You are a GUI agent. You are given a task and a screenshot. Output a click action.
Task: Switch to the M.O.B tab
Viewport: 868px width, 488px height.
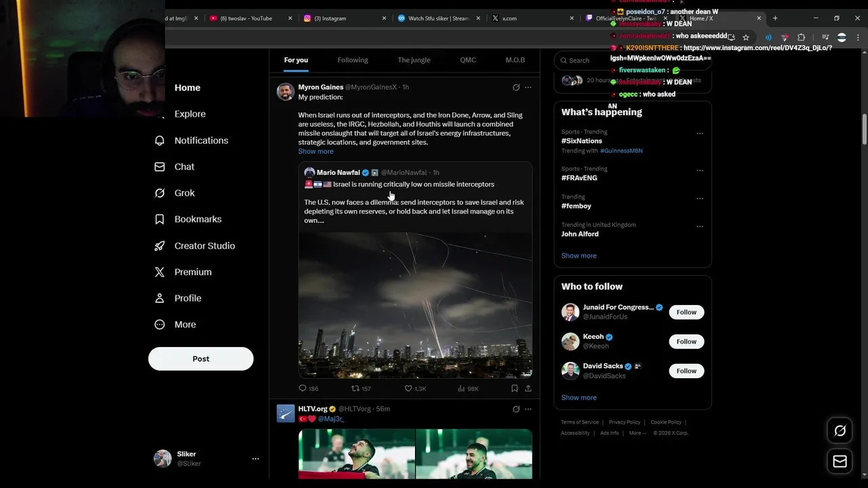click(515, 60)
